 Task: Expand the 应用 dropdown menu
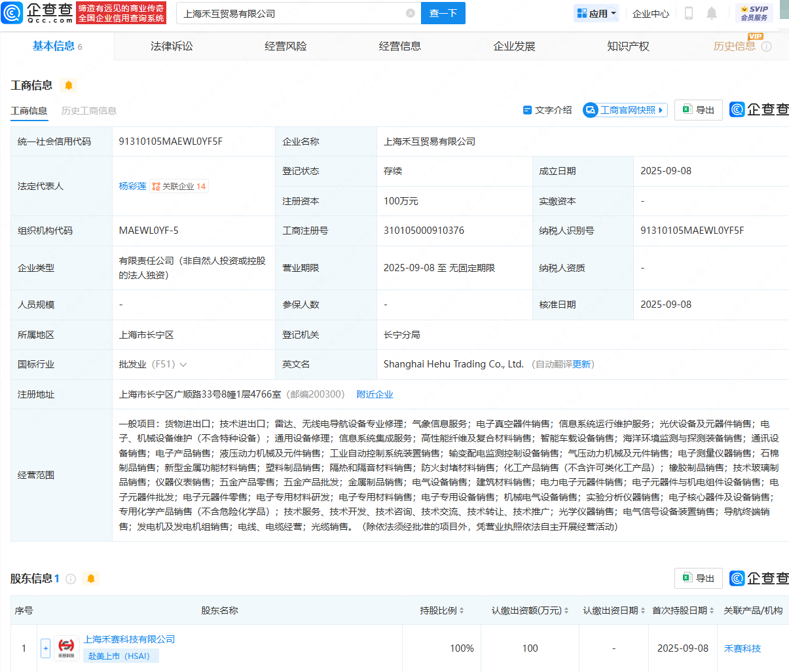[x=596, y=13]
